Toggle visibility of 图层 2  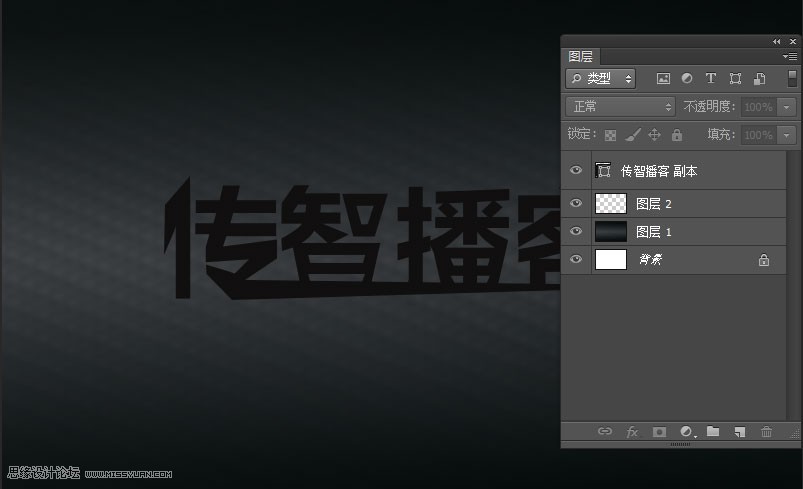(x=576, y=203)
